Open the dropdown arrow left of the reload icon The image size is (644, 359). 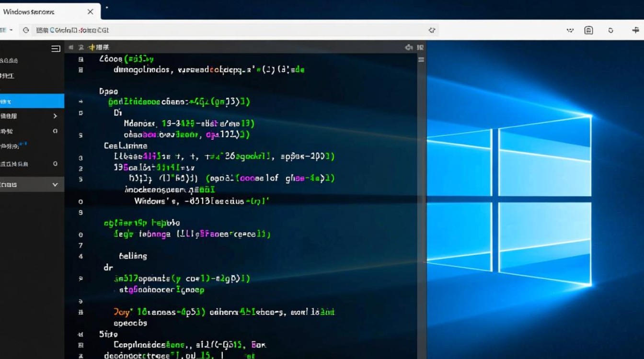point(11,30)
